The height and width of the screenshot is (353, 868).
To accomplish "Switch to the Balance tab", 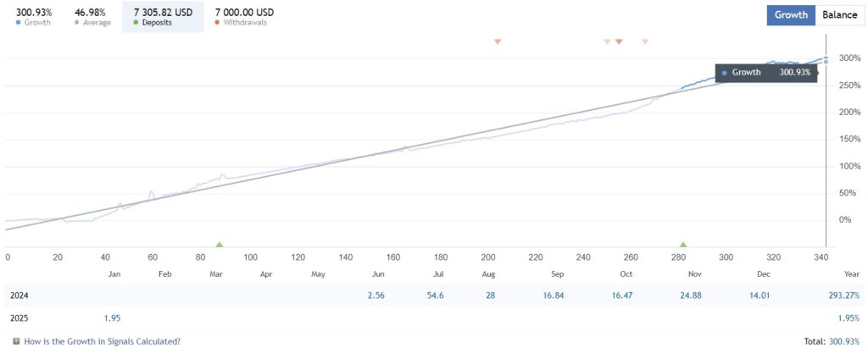I will tap(840, 15).
